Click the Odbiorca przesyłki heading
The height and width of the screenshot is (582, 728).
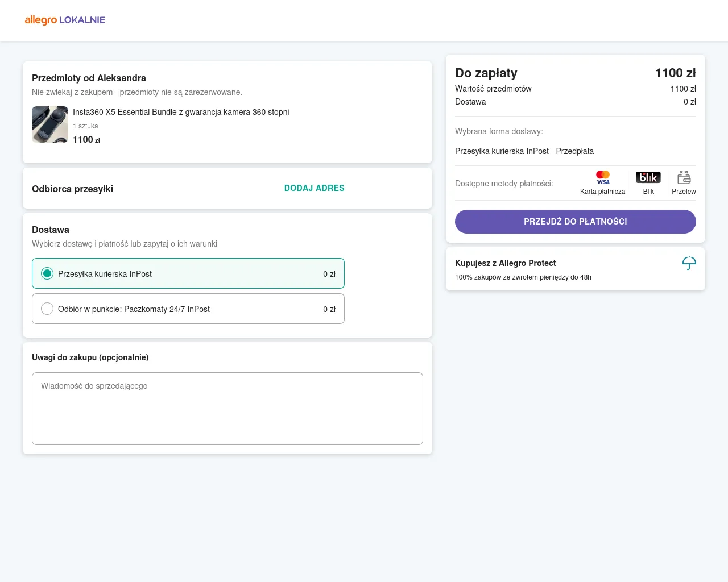72,189
